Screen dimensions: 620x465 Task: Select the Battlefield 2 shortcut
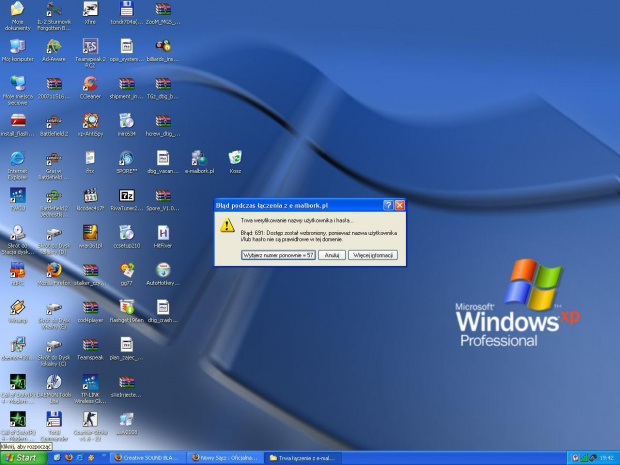pos(54,125)
